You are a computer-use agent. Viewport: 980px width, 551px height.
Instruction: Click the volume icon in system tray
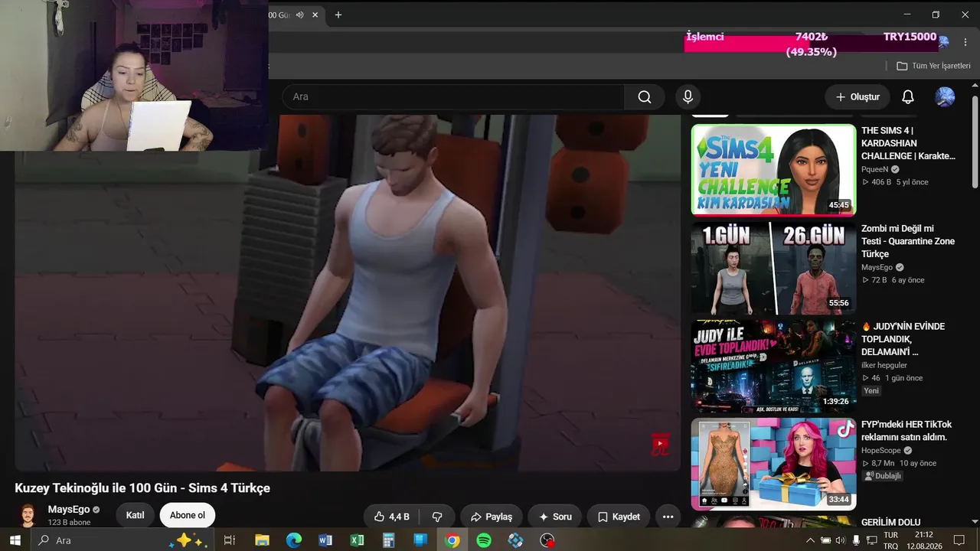[841, 540]
